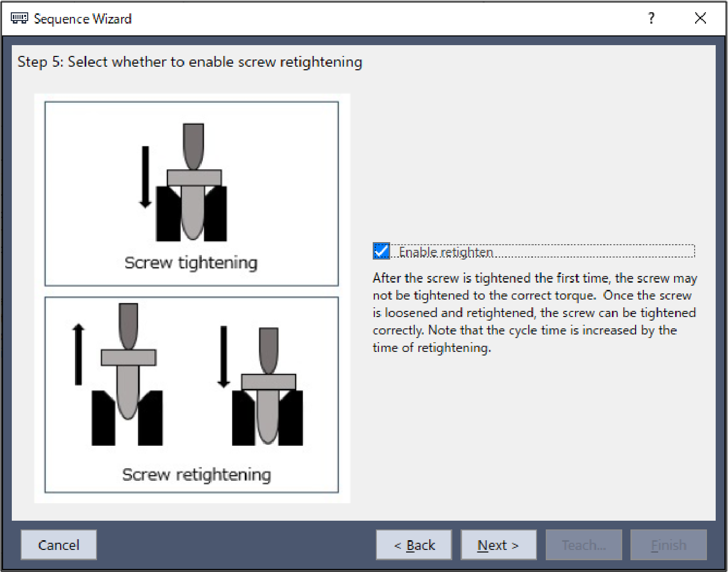The width and height of the screenshot is (728, 572).
Task: Open help with the question mark button
Action: tap(651, 18)
